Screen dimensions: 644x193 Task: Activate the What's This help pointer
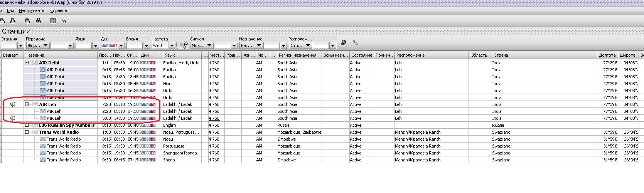click(x=64, y=21)
